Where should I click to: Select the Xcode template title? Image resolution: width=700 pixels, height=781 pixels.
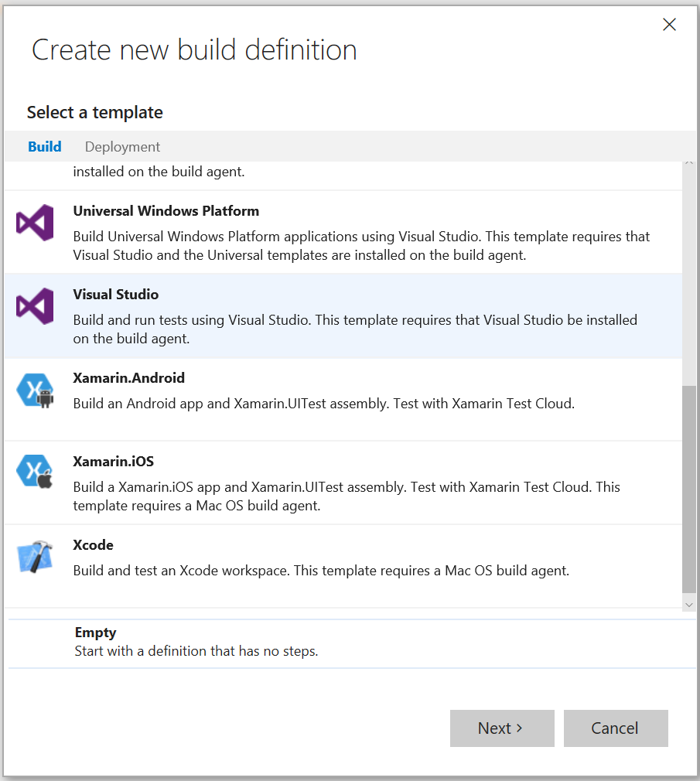tap(93, 545)
